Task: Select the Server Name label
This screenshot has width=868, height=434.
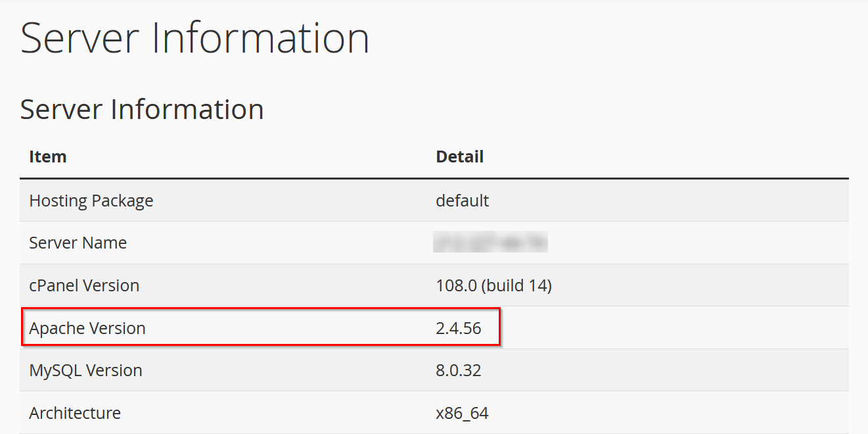Action: (78, 243)
